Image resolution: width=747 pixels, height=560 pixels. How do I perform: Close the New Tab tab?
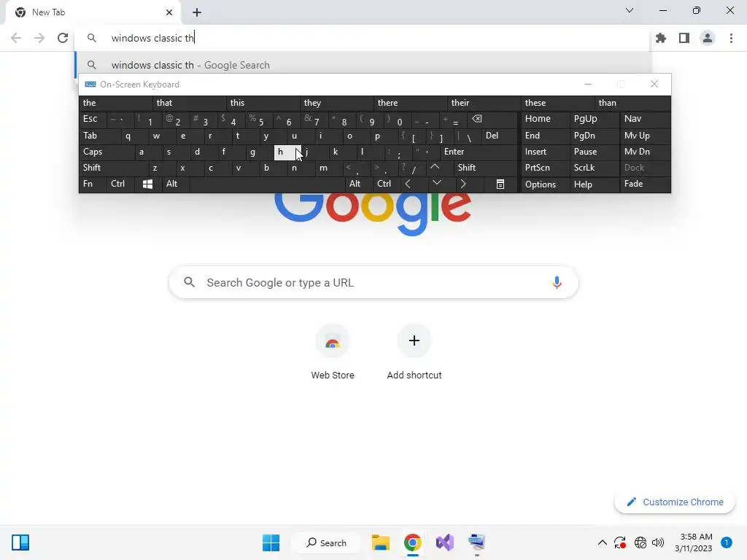tap(169, 12)
